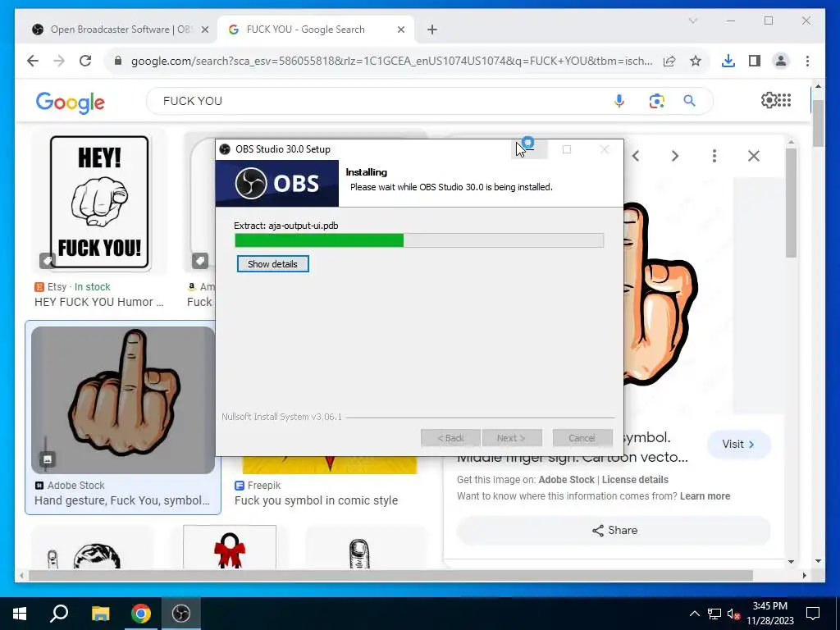Open Chrome tab search chevron

(692, 21)
